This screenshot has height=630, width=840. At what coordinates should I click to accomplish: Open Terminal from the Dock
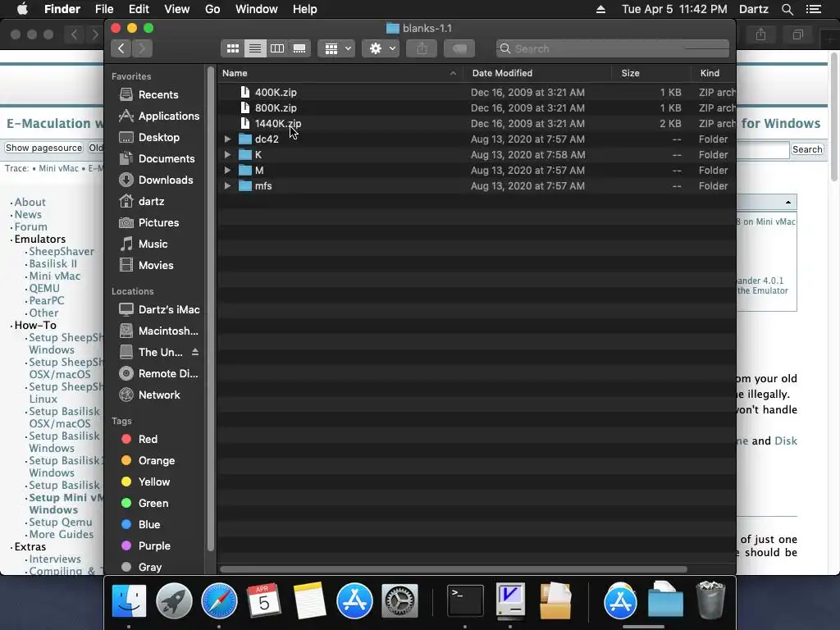pos(464,600)
